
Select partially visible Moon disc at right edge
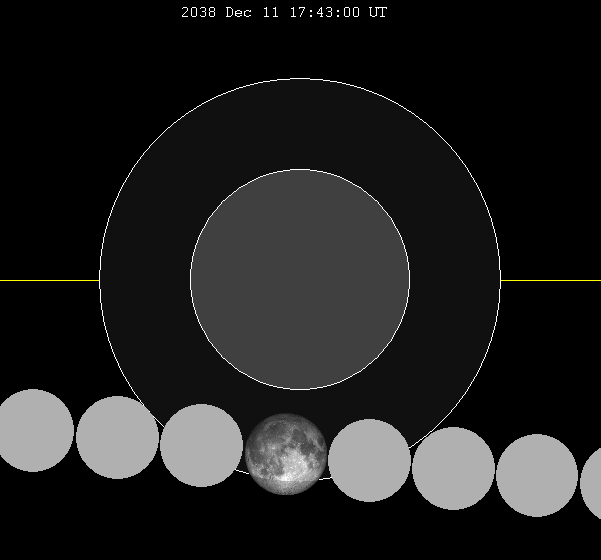[592, 483]
